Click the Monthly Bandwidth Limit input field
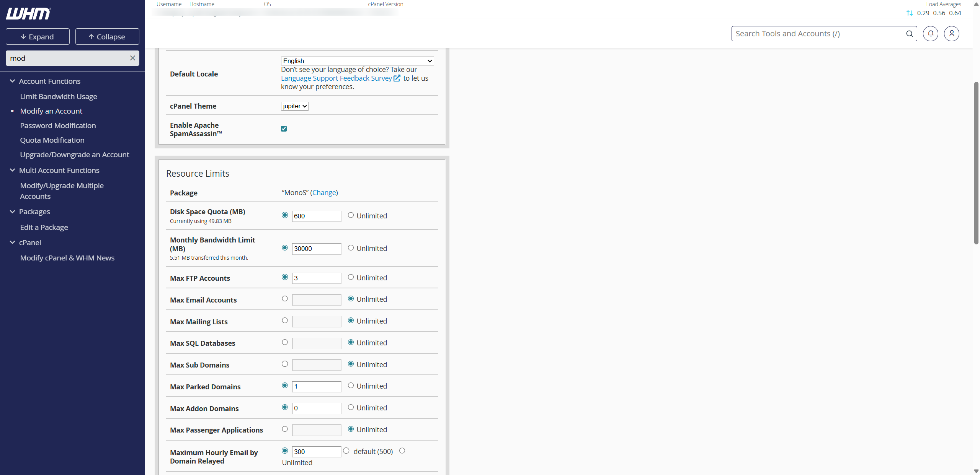This screenshot has height=475, width=980. (316, 249)
